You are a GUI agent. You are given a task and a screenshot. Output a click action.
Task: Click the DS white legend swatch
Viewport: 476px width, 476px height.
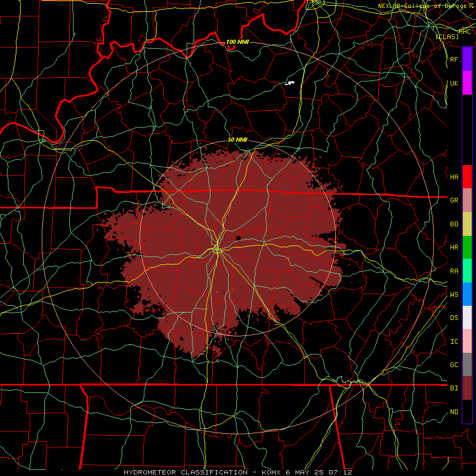click(x=467, y=317)
